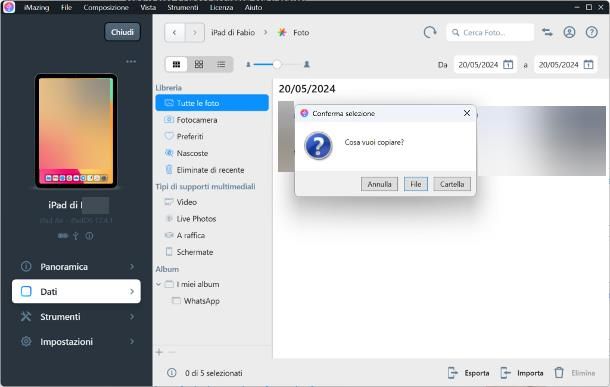Viewport: 610px width, 387px height.
Task: Switch to small grid view
Action: coord(176,65)
